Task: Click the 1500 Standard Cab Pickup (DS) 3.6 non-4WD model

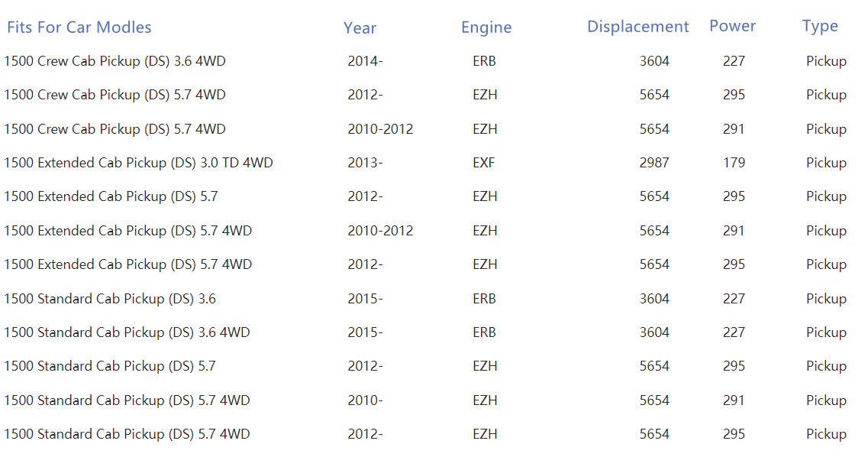Action: coord(110,299)
